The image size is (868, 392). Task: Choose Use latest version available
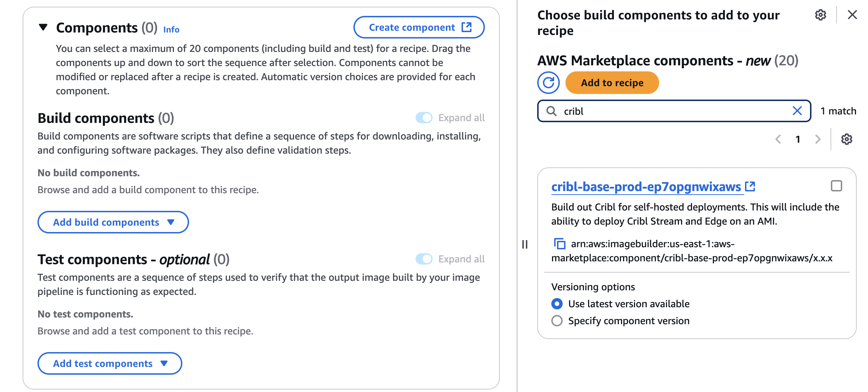point(557,304)
